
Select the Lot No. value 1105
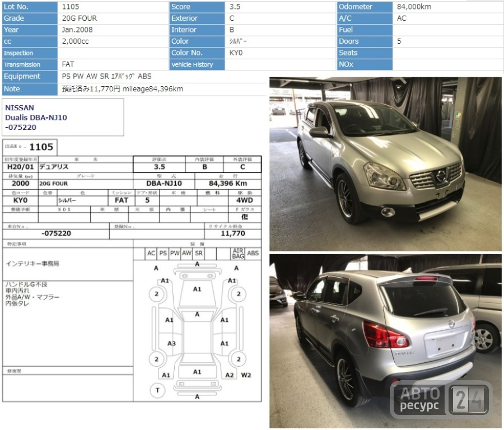click(x=71, y=6)
